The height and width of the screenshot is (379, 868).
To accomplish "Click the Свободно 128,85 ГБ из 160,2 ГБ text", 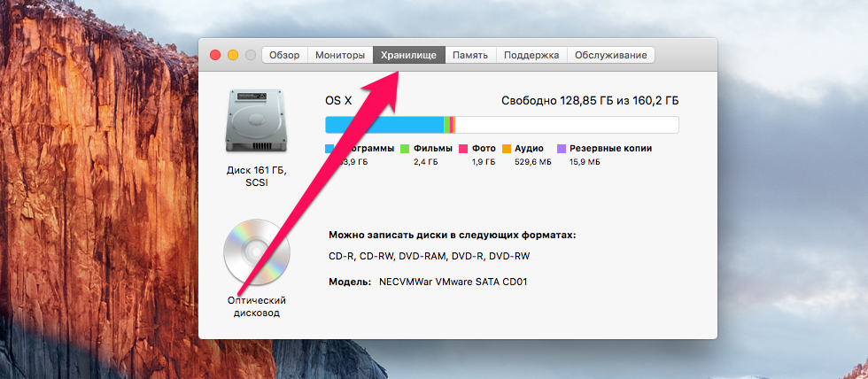I will [590, 101].
